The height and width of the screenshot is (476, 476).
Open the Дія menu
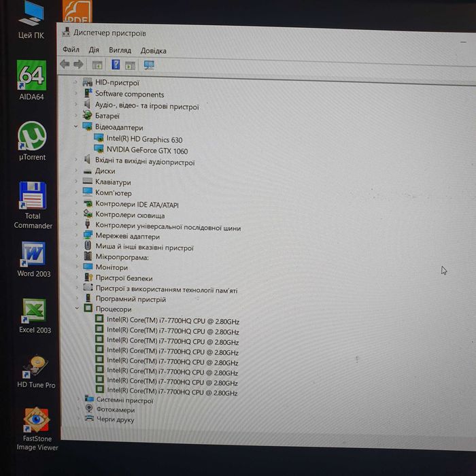pos(94,50)
